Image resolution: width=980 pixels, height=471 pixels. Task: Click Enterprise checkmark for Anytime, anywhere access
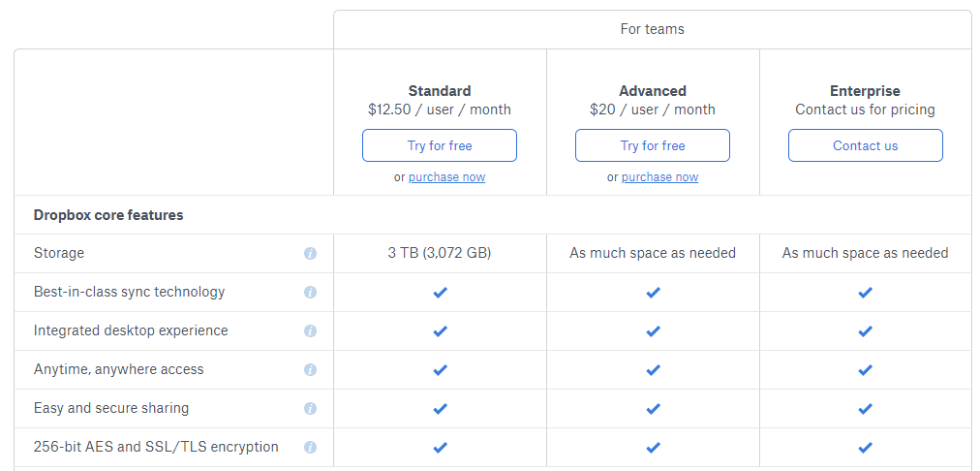point(865,369)
